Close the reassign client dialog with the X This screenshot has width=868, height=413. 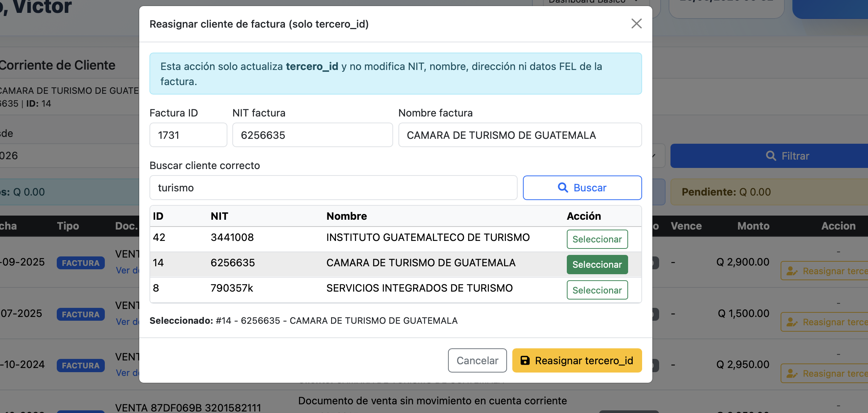coord(636,23)
